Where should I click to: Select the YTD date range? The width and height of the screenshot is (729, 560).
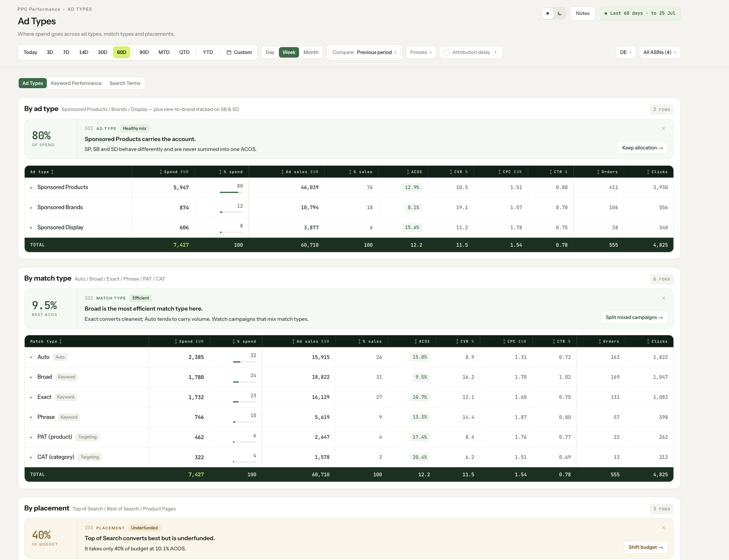tap(208, 52)
